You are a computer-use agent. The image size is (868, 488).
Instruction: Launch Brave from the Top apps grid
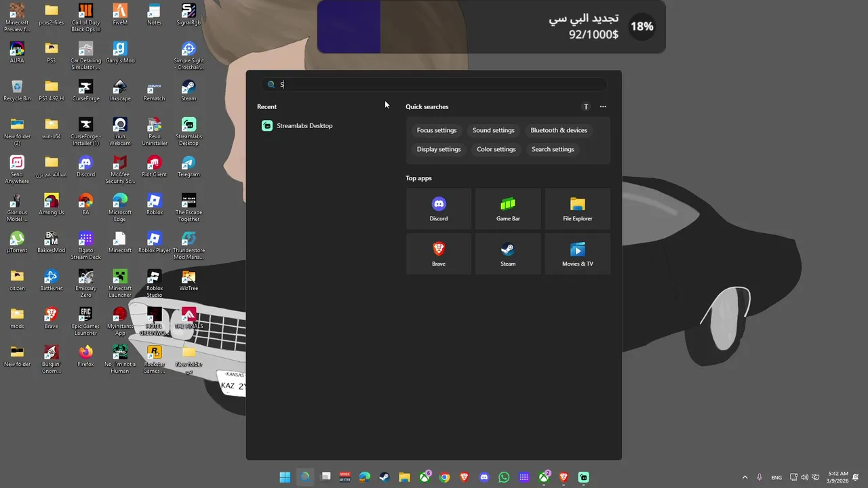pyautogui.click(x=439, y=254)
